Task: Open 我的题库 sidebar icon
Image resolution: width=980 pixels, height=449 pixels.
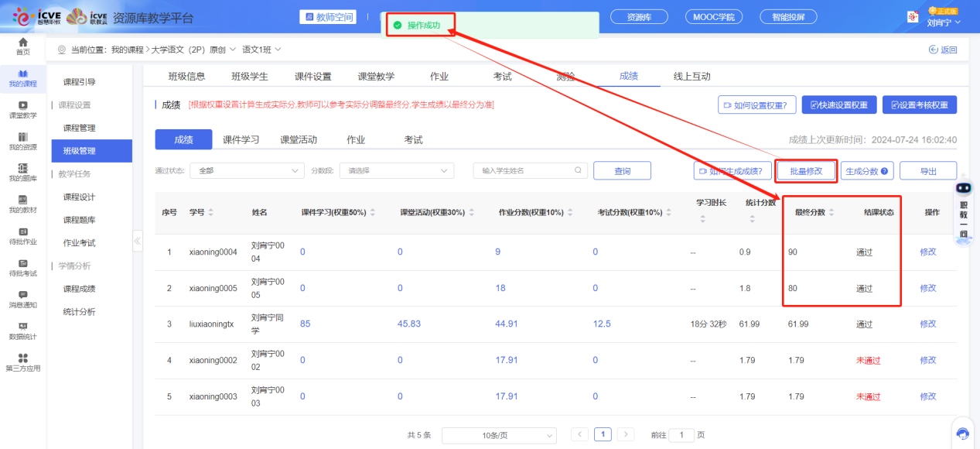Action: pyautogui.click(x=23, y=172)
